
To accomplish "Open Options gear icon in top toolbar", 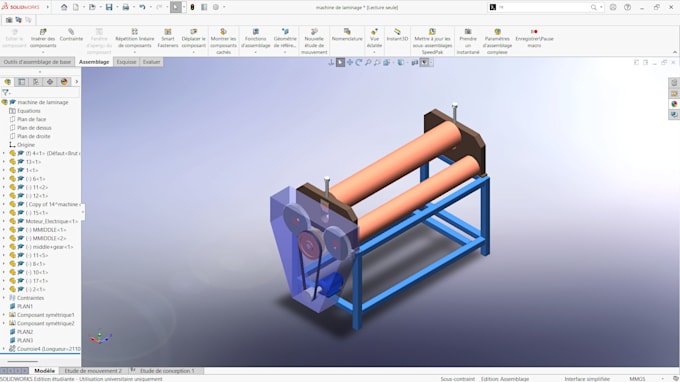I will (216, 7).
